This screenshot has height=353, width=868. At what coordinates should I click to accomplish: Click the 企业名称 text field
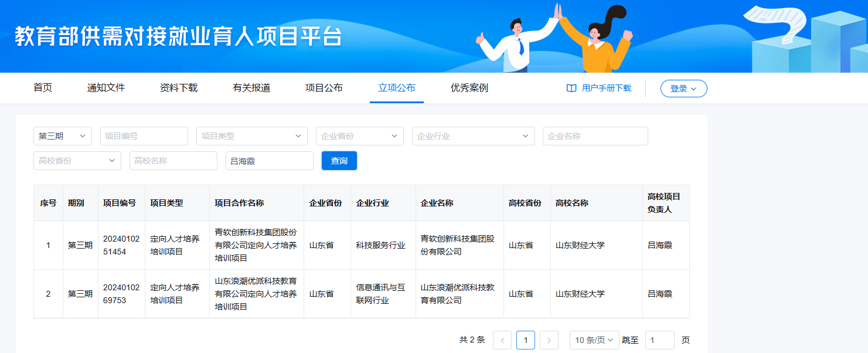(595, 136)
